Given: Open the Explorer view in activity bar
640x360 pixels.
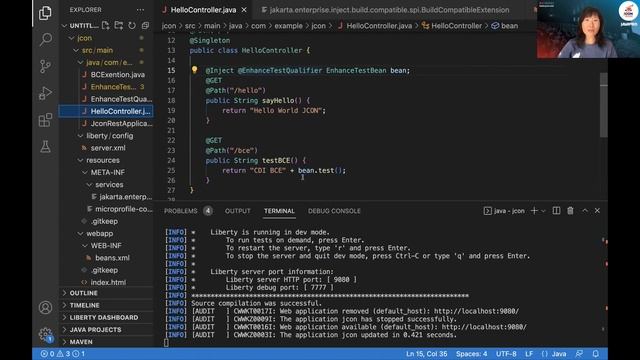Looking at the screenshot, I should pyautogui.click(x=45, y=13).
